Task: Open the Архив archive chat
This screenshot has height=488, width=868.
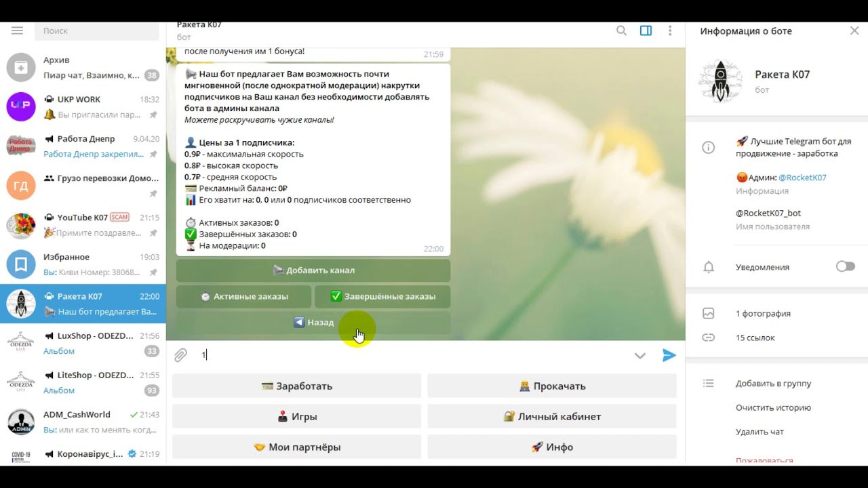Action: (83, 67)
